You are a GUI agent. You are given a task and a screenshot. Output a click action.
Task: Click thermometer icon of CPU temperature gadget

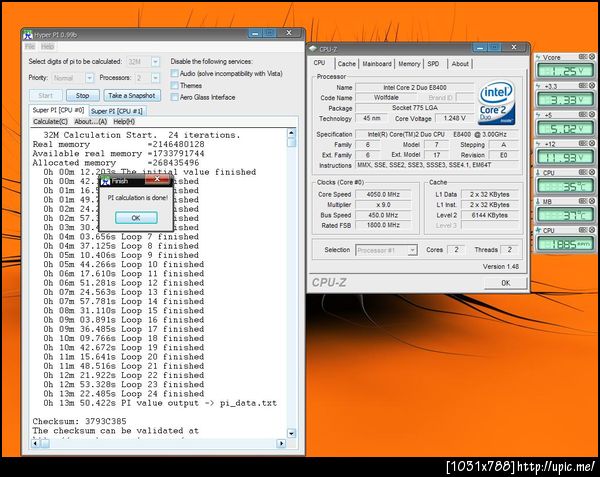pos(538,173)
